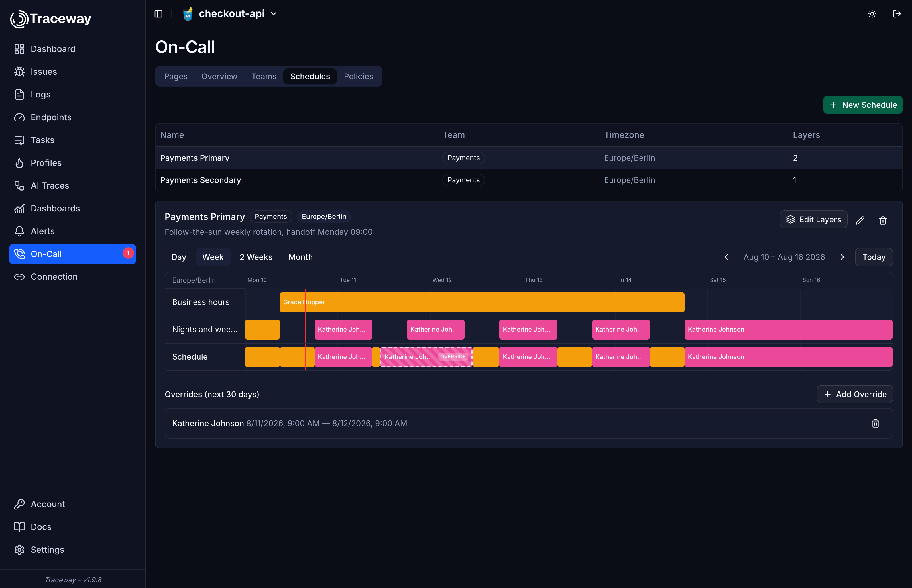
Task: Go to Logs in sidebar
Action: click(73, 94)
